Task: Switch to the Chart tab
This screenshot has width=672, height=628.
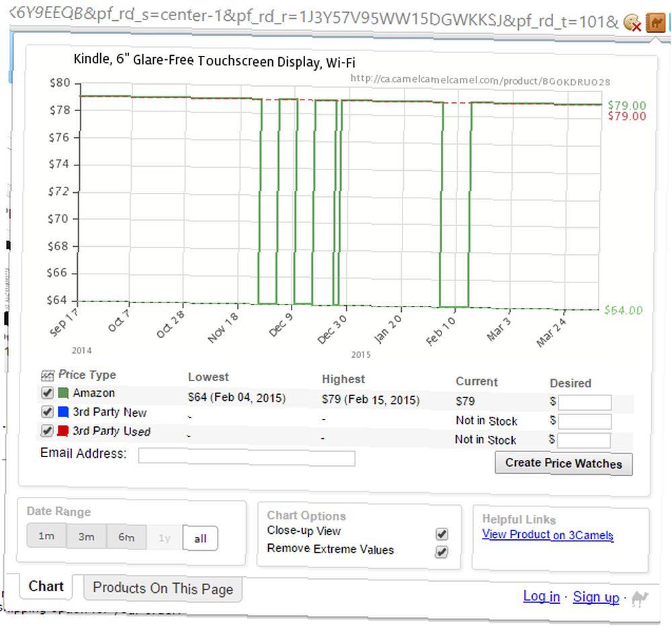Action: tap(46, 586)
